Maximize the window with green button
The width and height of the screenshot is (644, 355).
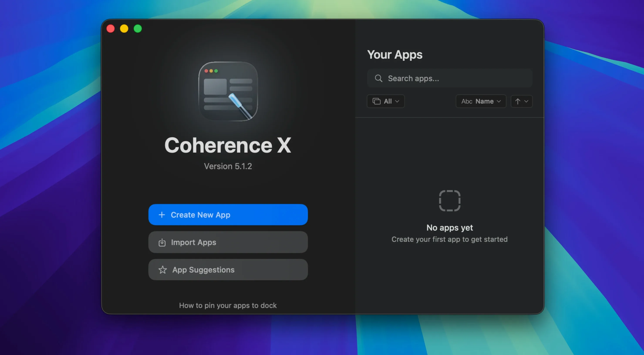coord(138,29)
